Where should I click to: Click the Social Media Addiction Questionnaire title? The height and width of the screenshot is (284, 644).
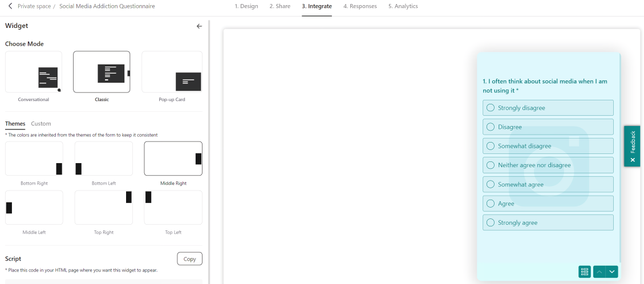coord(107,6)
